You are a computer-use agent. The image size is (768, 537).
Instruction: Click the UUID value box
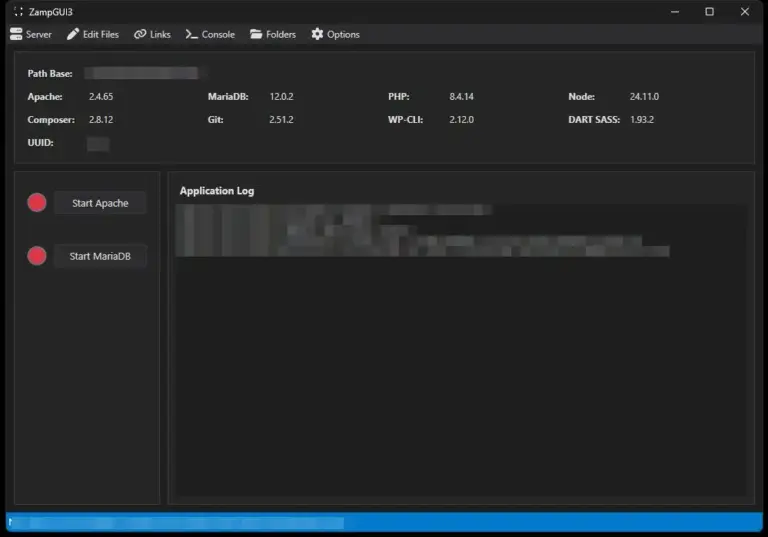[x=98, y=144]
